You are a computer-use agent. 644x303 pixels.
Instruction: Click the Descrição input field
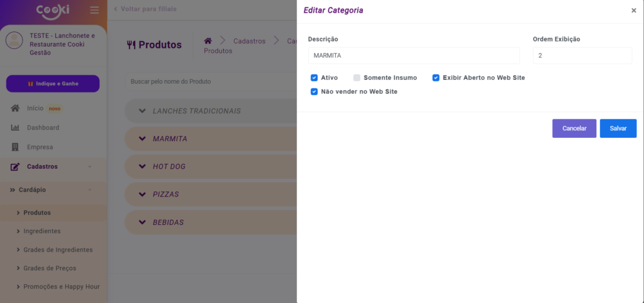click(x=413, y=55)
